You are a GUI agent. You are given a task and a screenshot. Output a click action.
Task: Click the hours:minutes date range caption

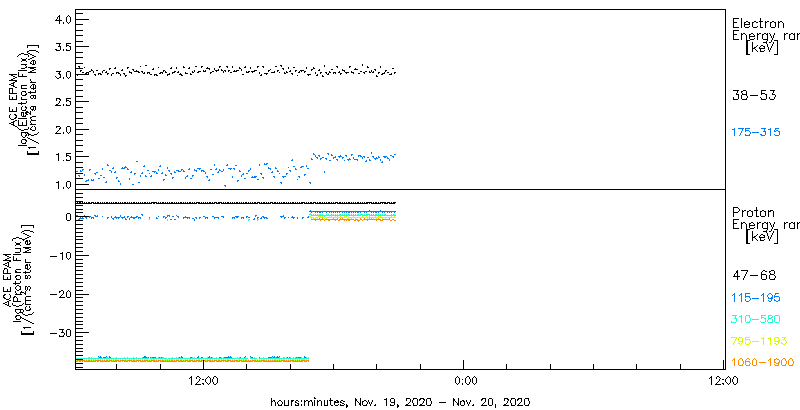(x=400, y=402)
